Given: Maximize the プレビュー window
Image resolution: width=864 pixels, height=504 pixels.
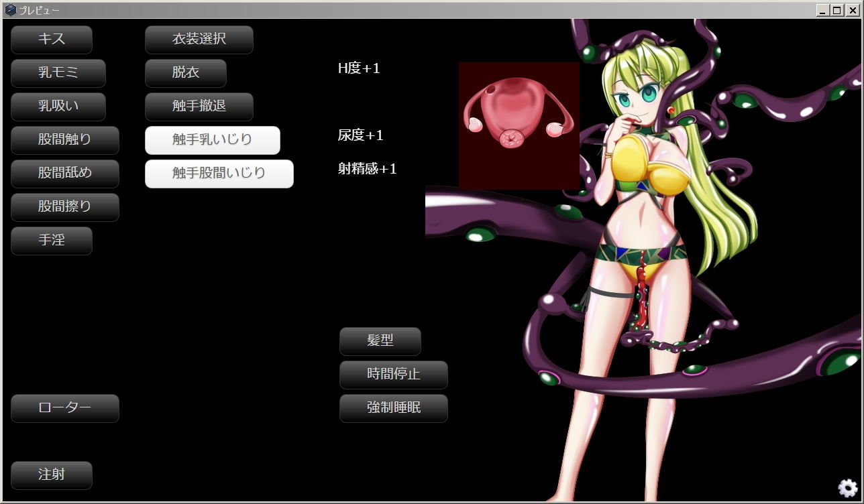Looking at the screenshot, I should 836,10.
